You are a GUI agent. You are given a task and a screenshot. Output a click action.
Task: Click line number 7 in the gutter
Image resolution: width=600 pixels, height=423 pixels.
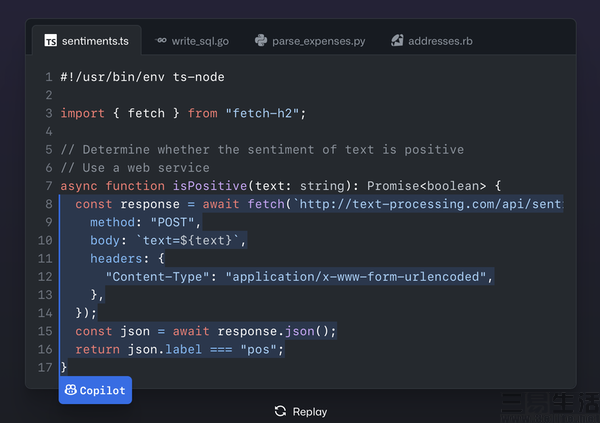coord(48,186)
